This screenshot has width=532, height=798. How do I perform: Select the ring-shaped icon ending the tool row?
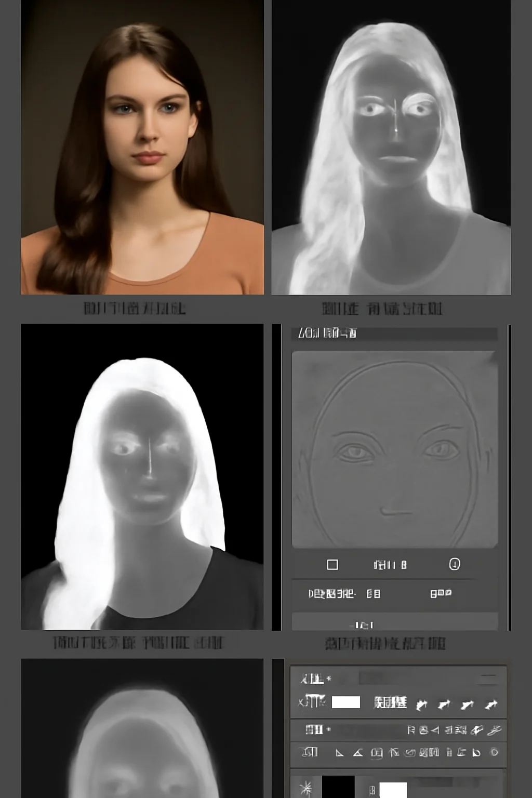pos(494,752)
